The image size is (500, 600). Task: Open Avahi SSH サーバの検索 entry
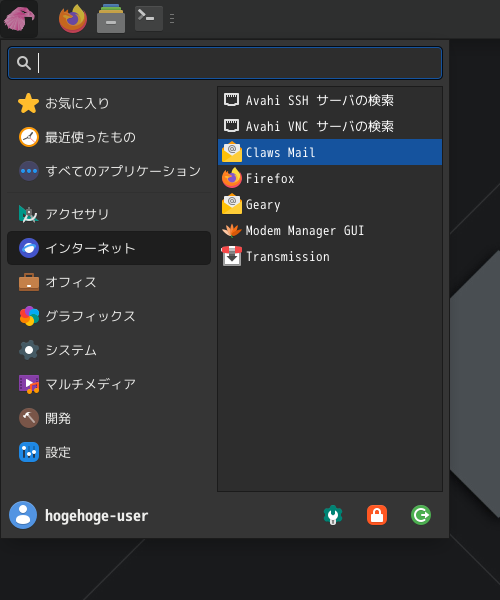330,100
